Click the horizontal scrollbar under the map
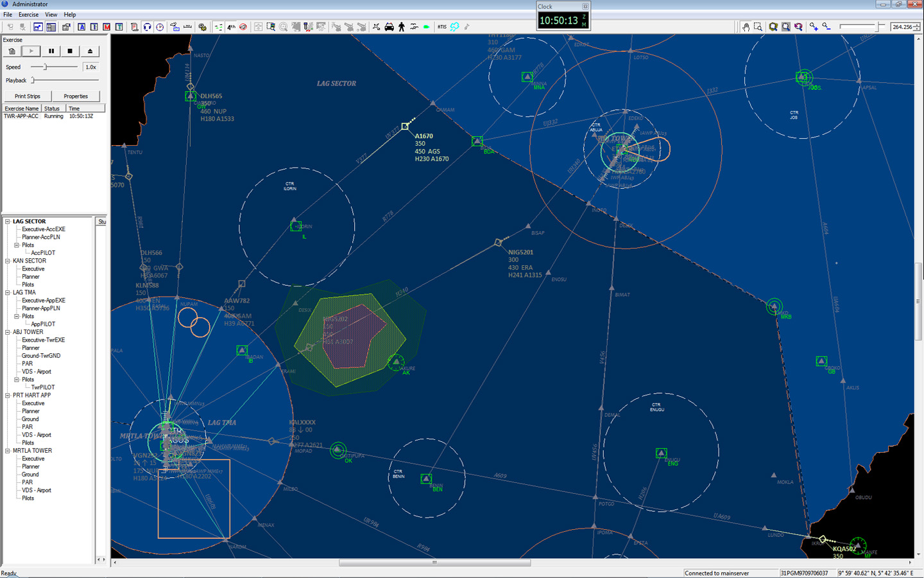Screen dimensions: 924x578 (x=434, y=563)
